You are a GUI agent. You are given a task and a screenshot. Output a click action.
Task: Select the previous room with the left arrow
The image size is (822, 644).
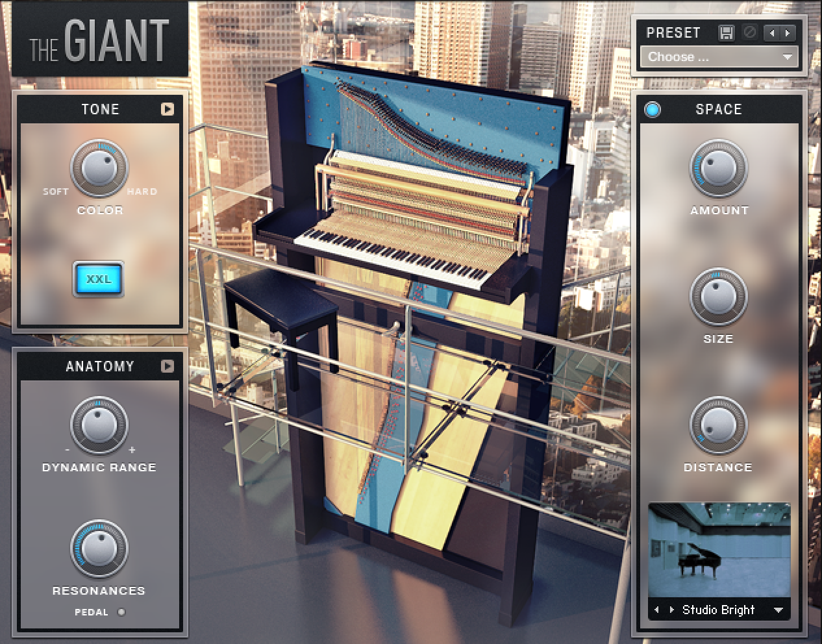[x=657, y=610]
